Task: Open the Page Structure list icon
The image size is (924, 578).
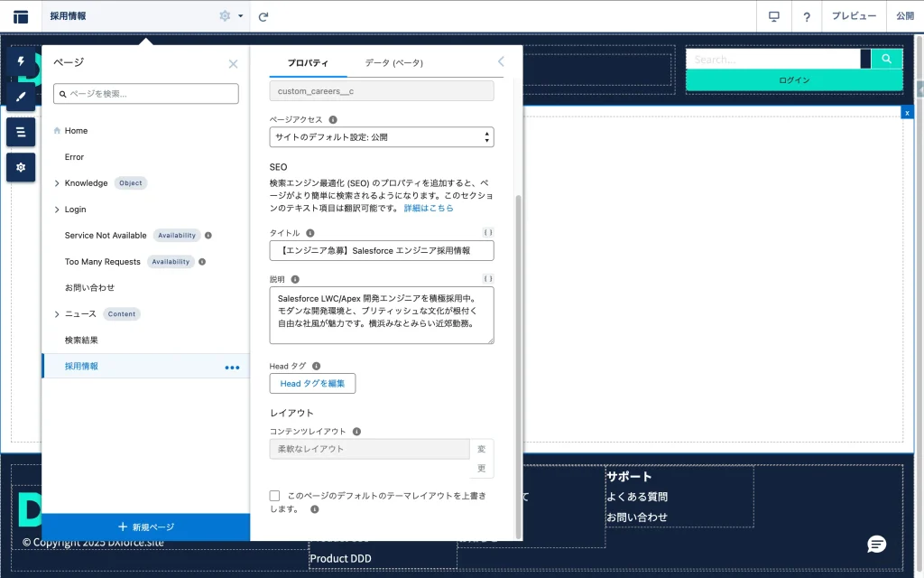Action: coord(21,132)
